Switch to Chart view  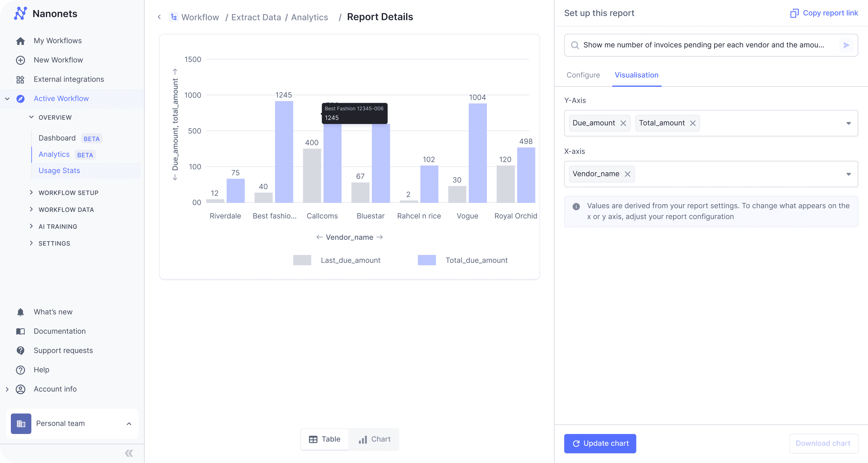tap(374, 439)
